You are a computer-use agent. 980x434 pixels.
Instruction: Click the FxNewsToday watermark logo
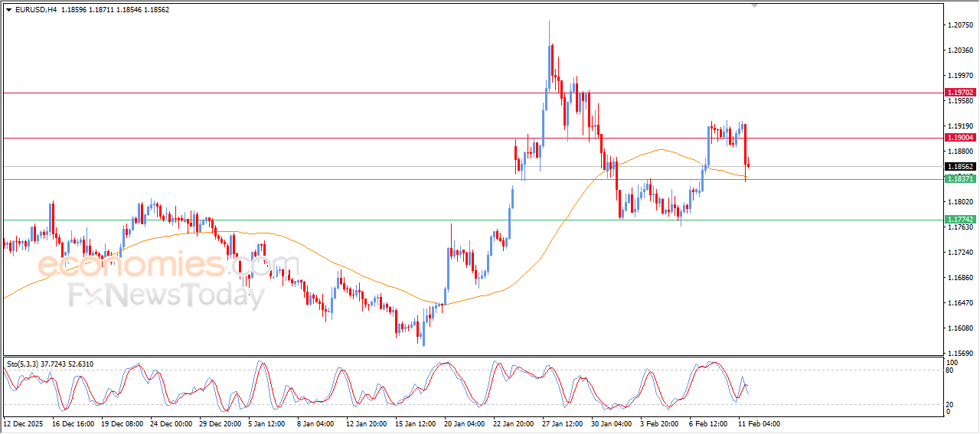click(166, 296)
